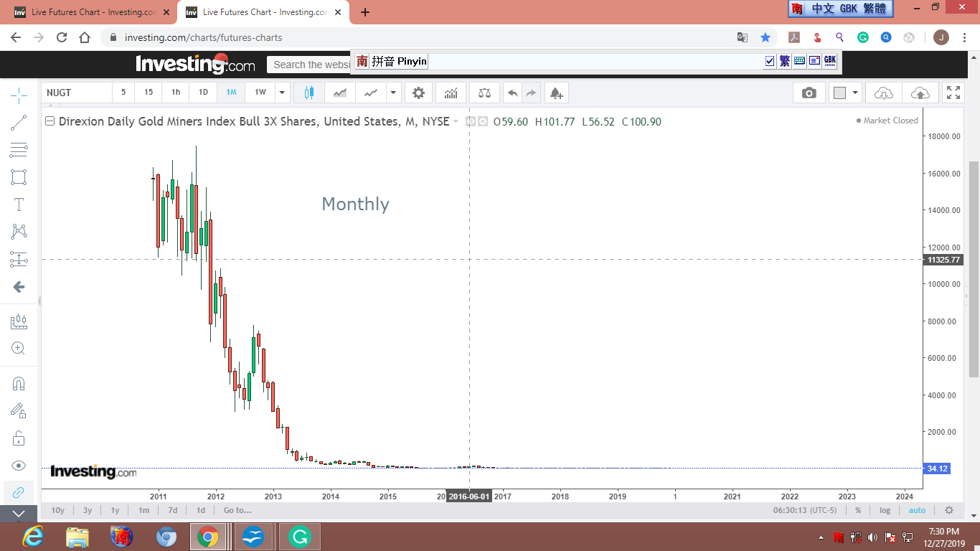
Task: Hide all drawing tools with the eye icon
Action: 19,466
